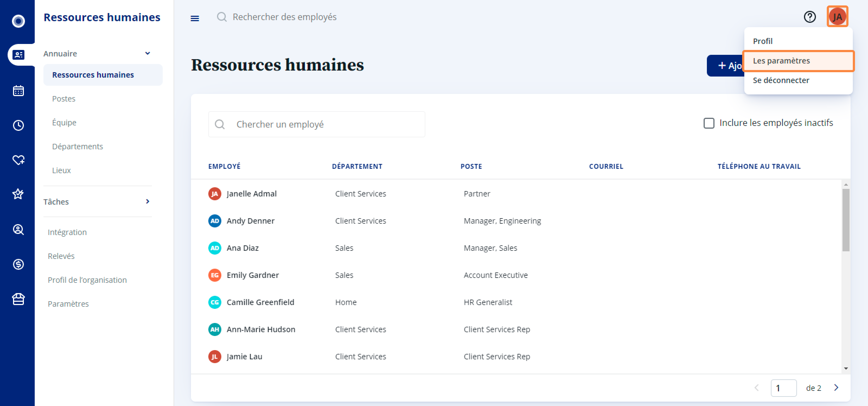Open the directory contact card icon in sidebar
This screenshot has height=406, width=868.
[18, 55]
